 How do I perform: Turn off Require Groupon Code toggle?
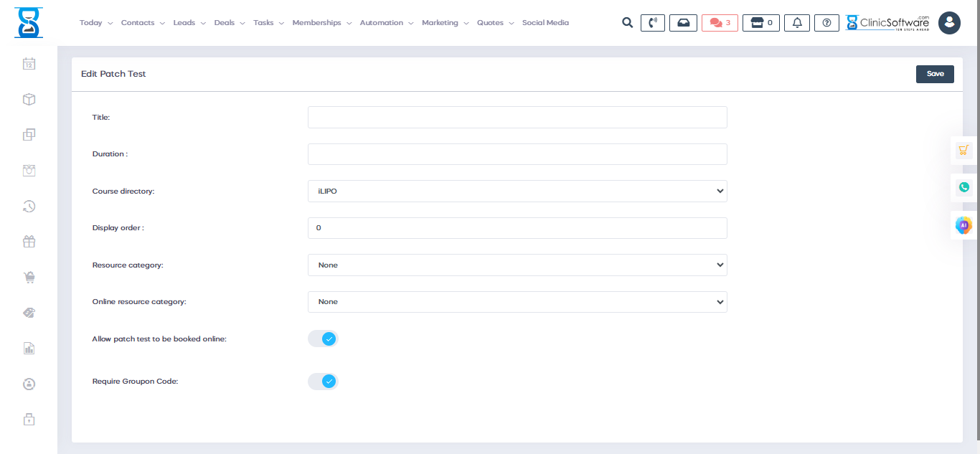tap(323, 382)
